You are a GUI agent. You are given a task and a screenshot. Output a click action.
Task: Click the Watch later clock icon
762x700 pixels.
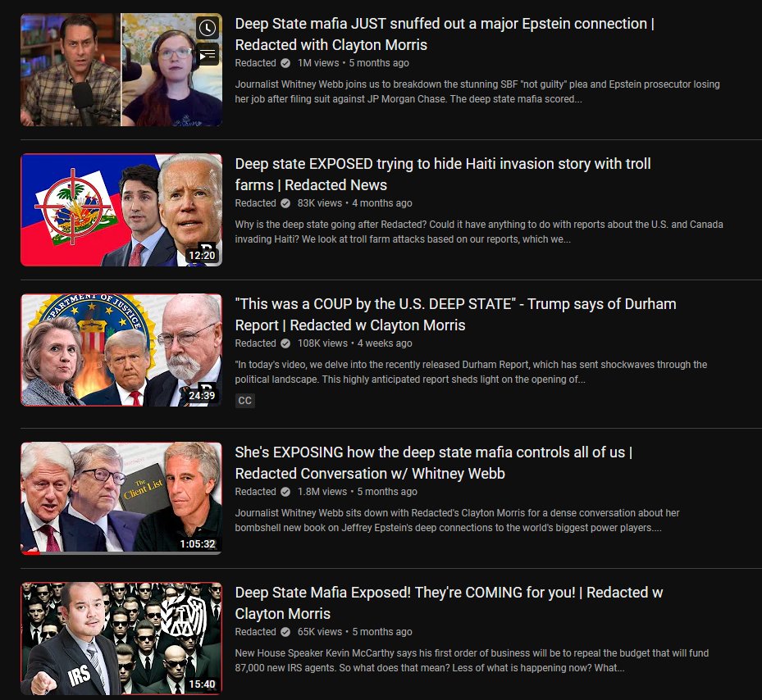(208, 28)
